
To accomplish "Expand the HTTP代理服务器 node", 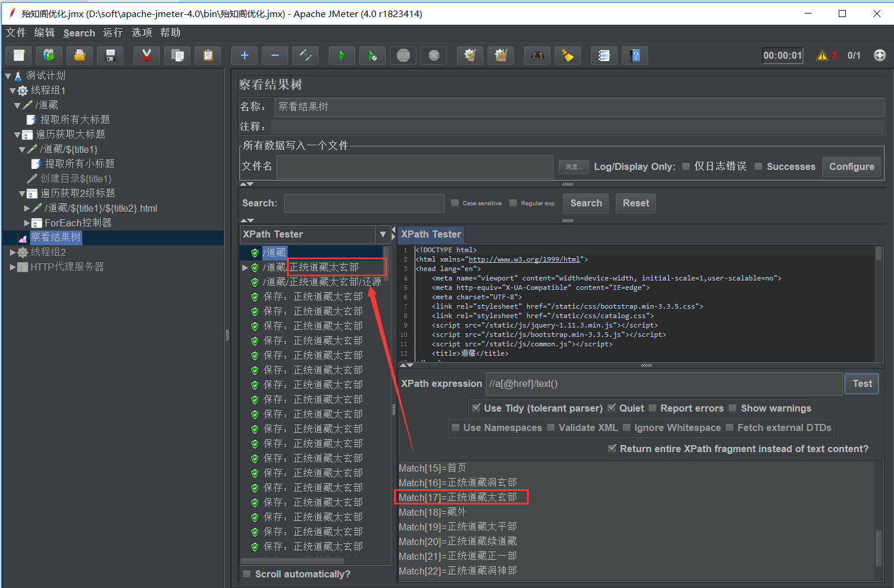I will (x=12, y=267).
